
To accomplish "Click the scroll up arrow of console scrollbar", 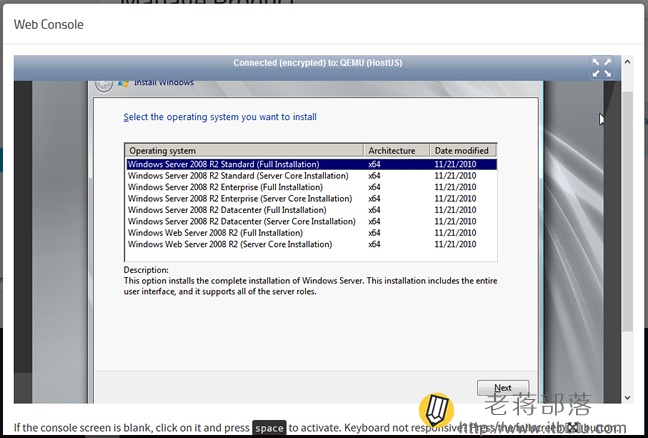I will point(627,62).
